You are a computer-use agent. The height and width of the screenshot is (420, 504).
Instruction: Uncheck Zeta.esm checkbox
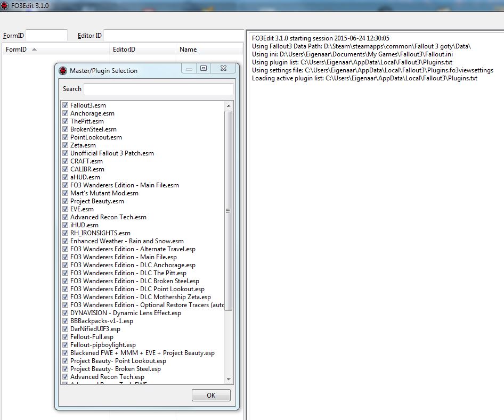tap(65, 145)
